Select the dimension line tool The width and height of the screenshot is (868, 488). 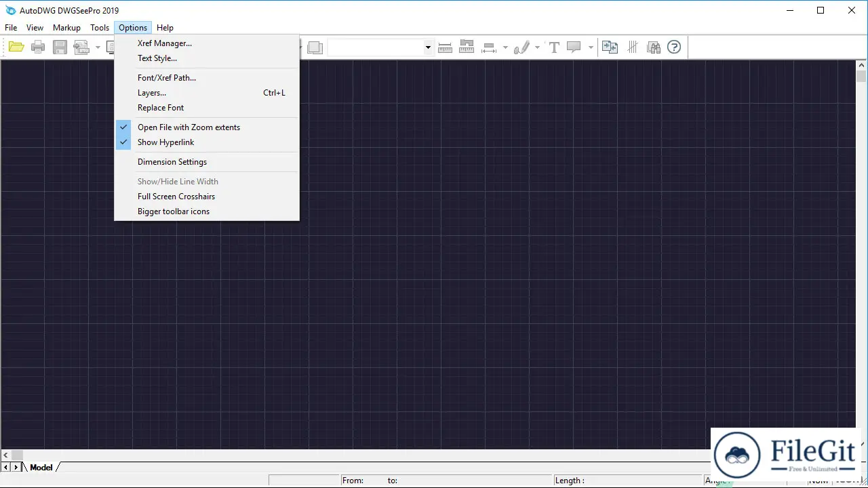pyautogui.click(x=489, y=47)
